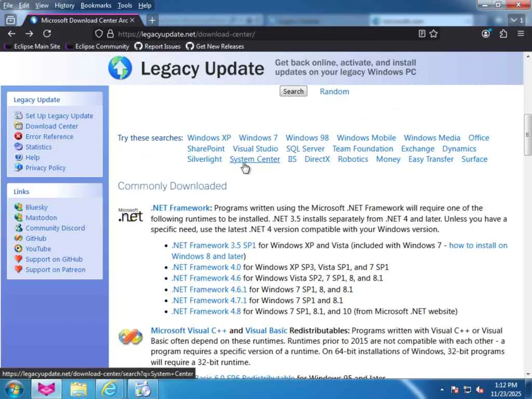Viewport: 532px width, 399px height.
Task: Click the Microsoft .net logo
Action: click(x=130, y=215)
